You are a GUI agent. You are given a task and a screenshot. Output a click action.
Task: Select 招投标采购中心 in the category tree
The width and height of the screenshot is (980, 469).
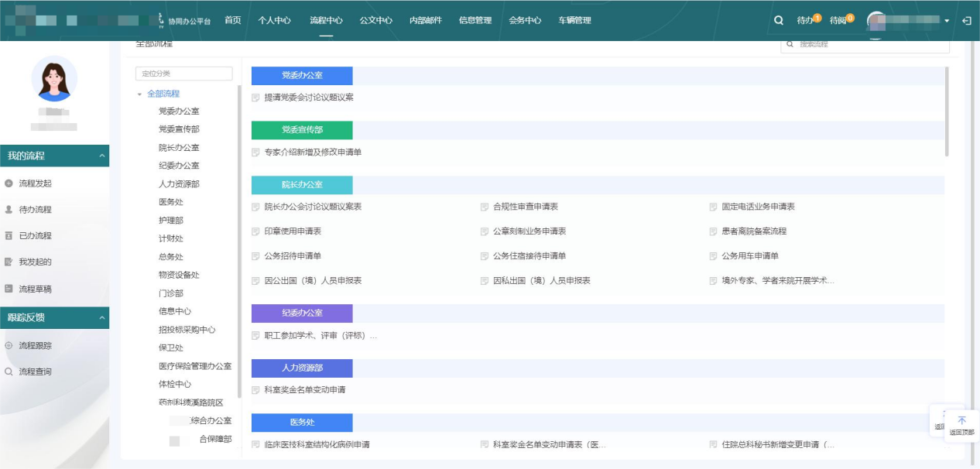(x=187, y=330)
